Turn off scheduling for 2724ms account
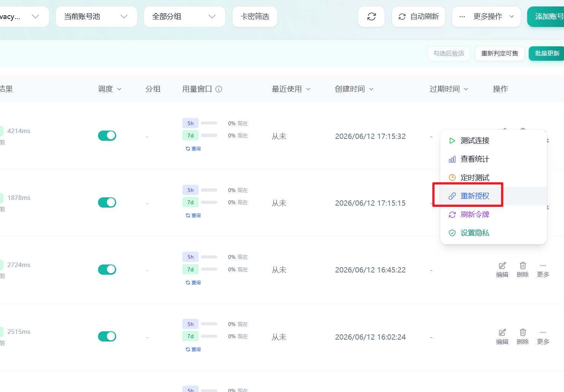Viewport: 564px width, 392px height. 107,269
